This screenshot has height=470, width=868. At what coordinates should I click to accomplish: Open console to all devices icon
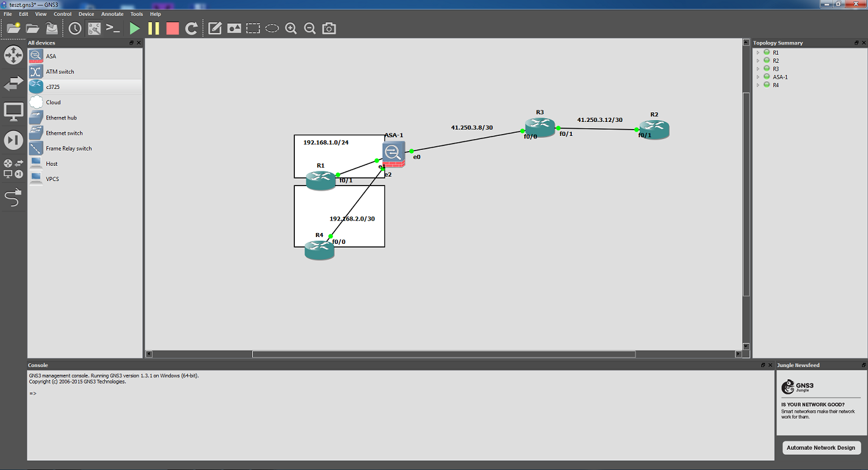(x=113, y=28)
